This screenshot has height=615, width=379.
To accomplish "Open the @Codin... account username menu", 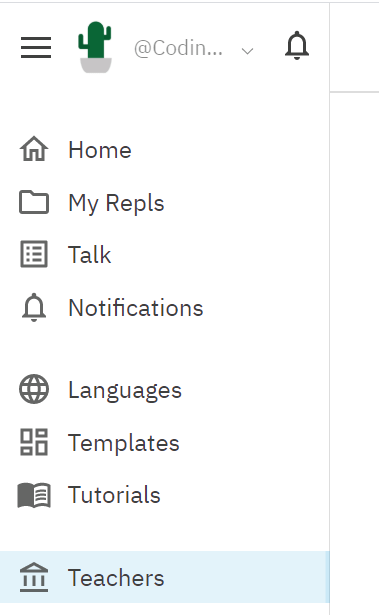I will [x=178, y=49].
